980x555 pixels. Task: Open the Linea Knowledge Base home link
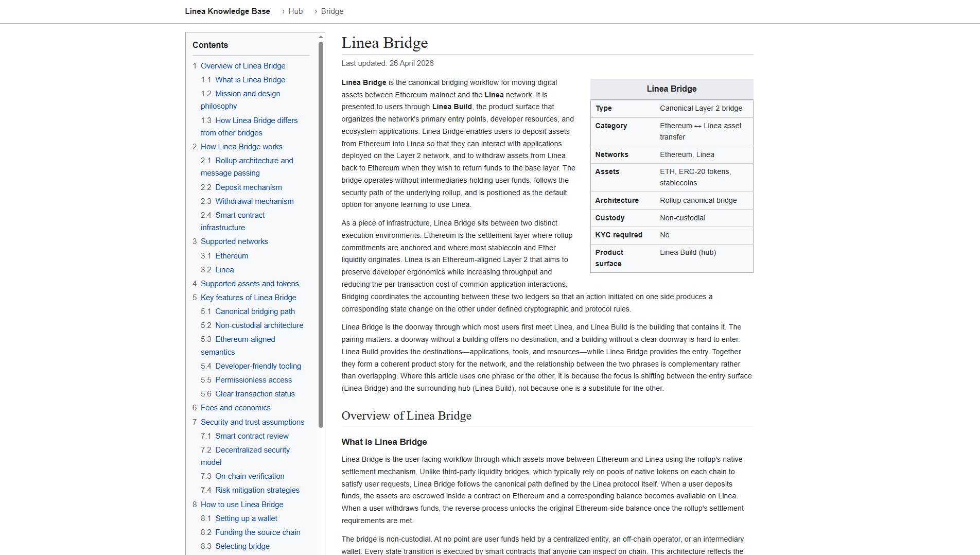click(227, 11)
